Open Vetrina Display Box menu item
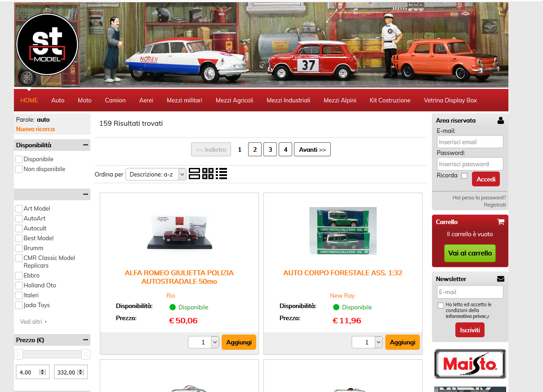The image size is (543, 392). pos(450,100)
